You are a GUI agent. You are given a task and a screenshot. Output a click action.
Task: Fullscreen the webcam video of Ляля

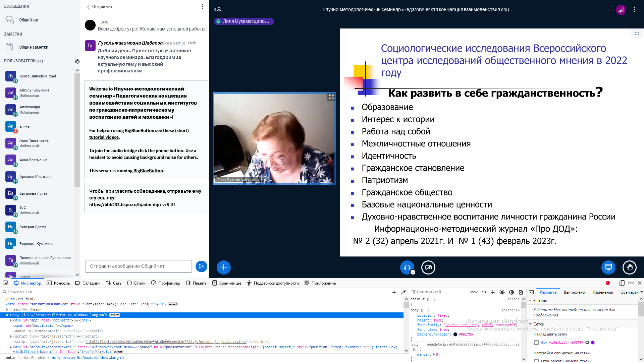point(331,97)
